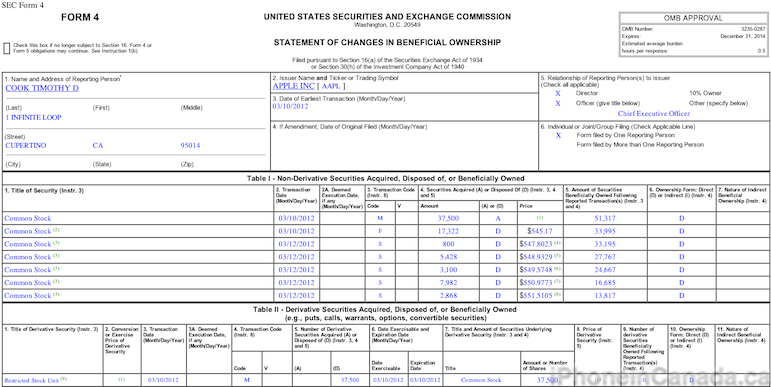Select the expiration date December 31, 2014
771x387 pixels.
coord(743,36)
